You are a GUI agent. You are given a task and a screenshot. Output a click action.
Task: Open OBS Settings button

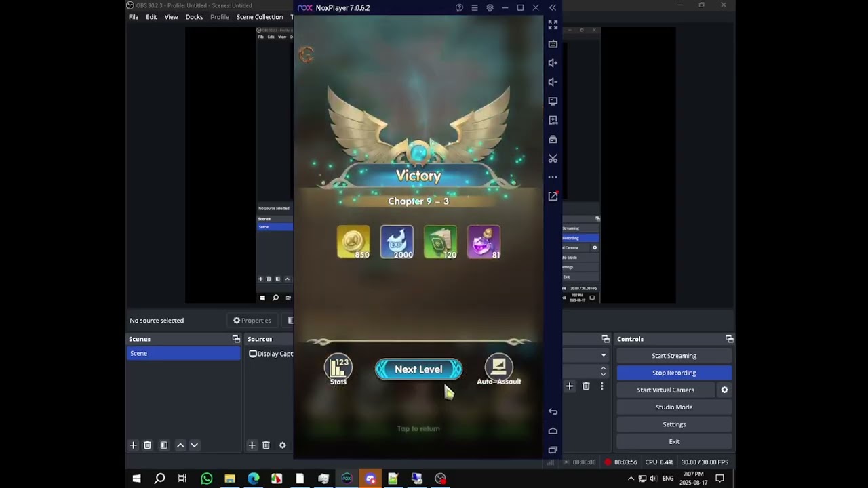click(x=674, y=424)
